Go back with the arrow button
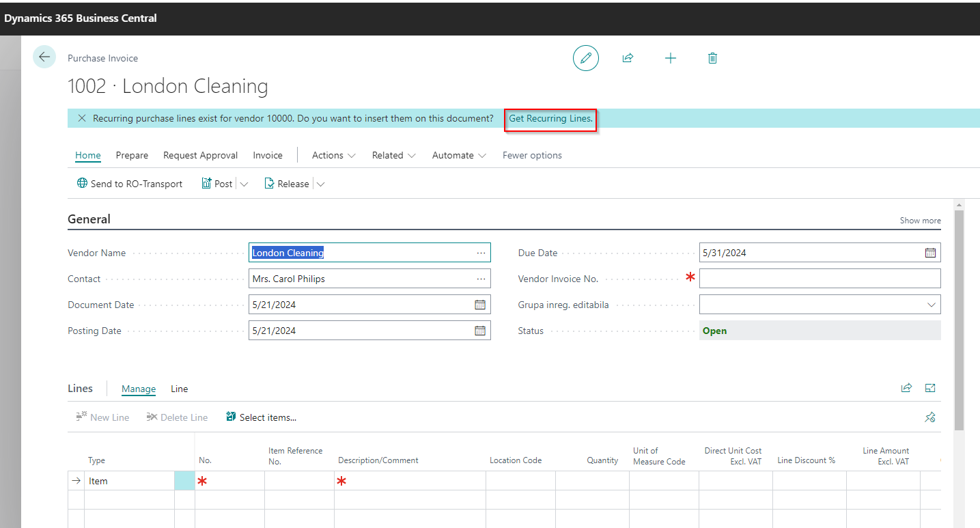This screenshot has height=528, width=980. click(44, 57)
